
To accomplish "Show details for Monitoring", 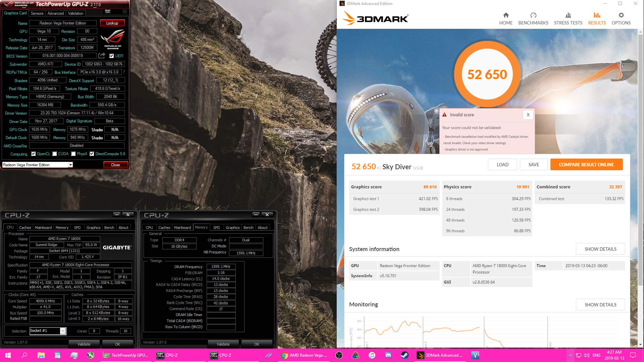I will point(600,305).
